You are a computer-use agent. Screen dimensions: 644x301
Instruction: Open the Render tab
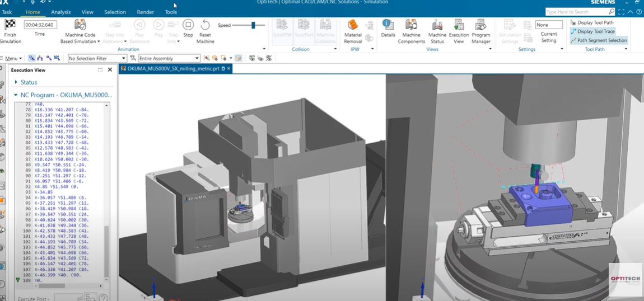(146, 12)
